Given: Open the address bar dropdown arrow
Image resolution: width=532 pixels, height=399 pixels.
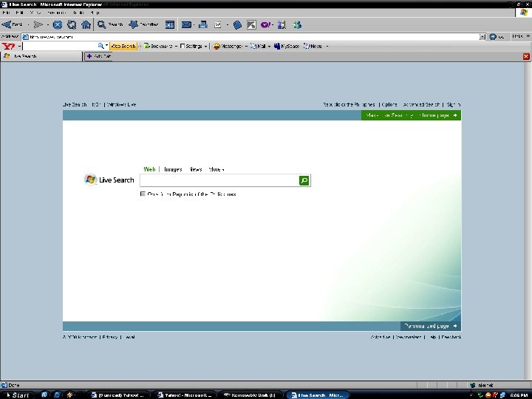Looking at the screenshot, I should pos(482,37).
